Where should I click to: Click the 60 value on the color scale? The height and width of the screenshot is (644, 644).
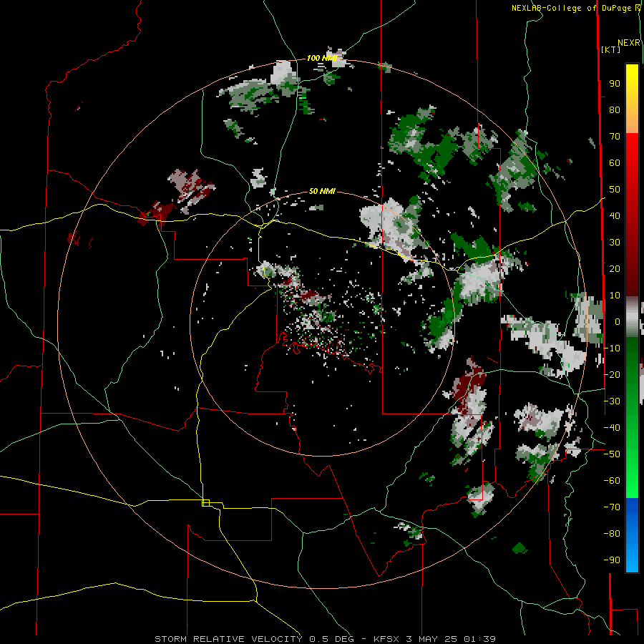click(615, 162)
